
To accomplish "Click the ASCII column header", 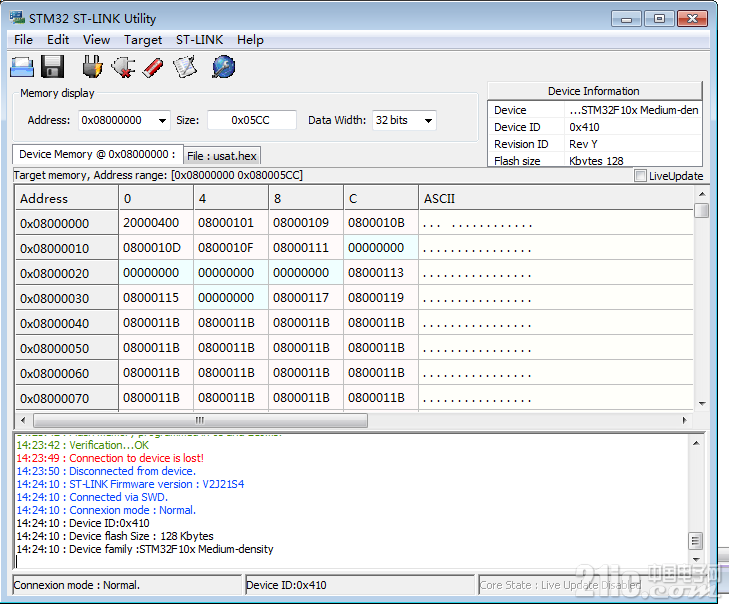I will [556, 198].
